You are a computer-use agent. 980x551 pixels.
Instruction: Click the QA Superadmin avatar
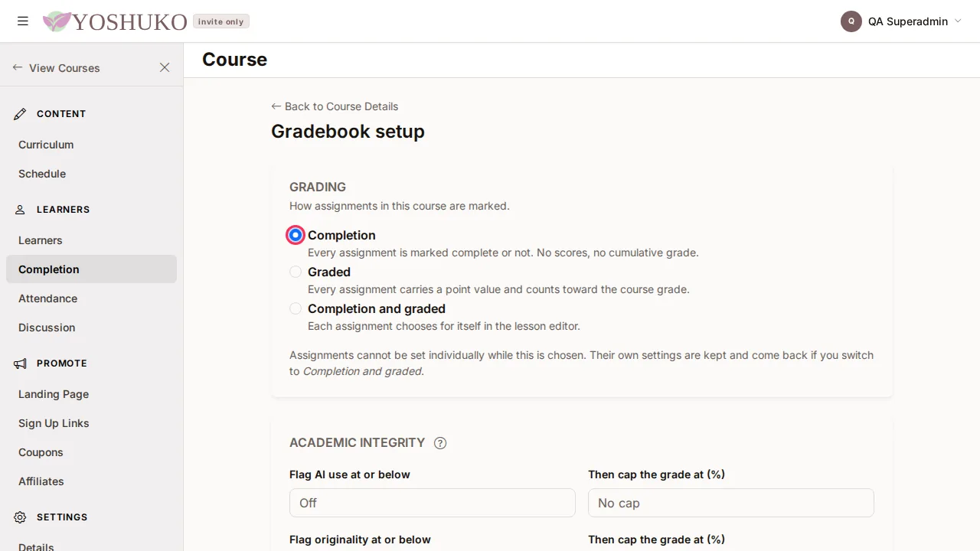tap(851, 21)
